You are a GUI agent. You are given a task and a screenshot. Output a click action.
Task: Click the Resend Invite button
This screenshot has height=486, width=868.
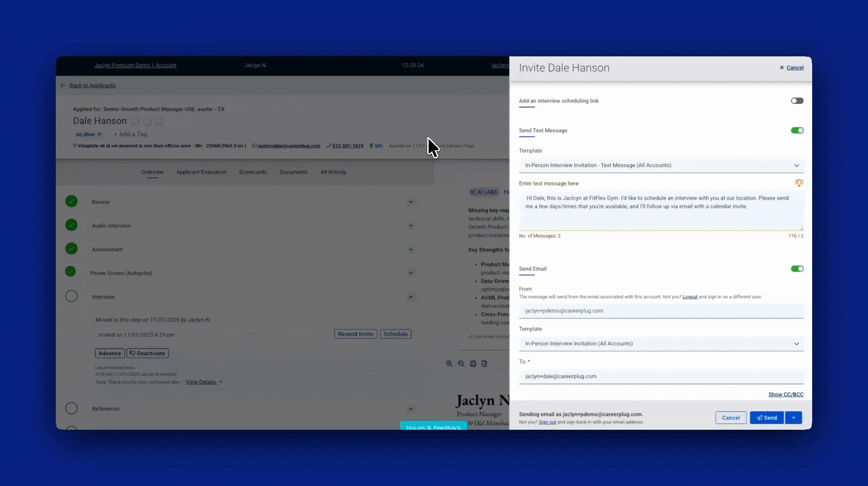coord(355,334)
